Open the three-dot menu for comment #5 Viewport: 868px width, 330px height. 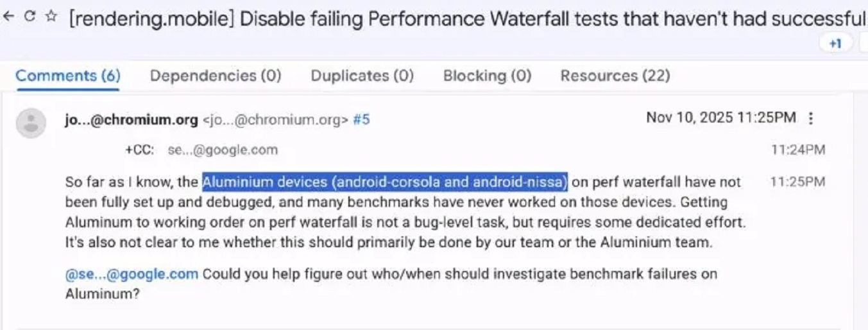coord(811,118)
